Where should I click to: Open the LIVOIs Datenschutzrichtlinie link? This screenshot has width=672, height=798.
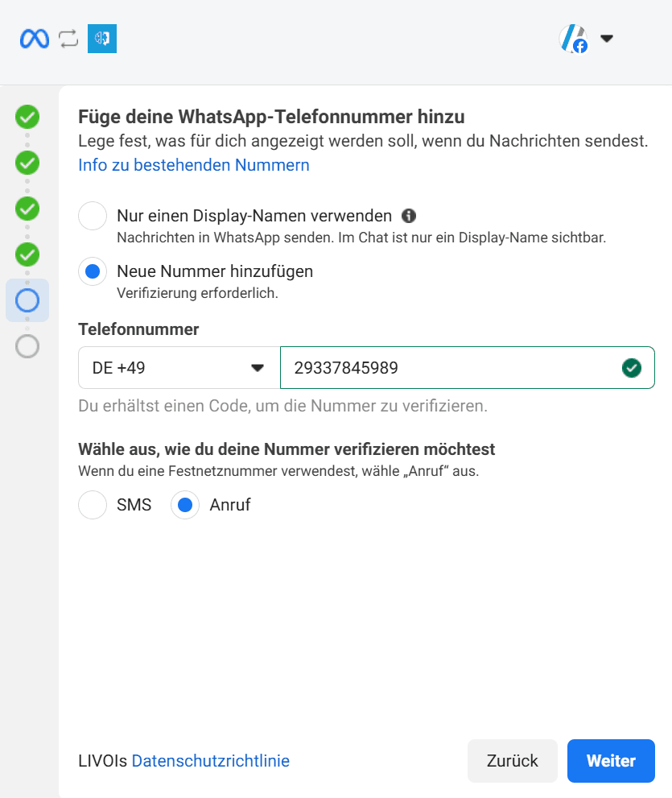(210, 760)
